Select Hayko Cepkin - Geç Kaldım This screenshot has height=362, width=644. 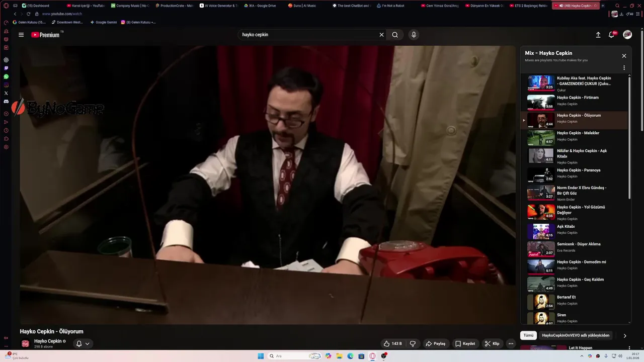(x=574, y=284)
